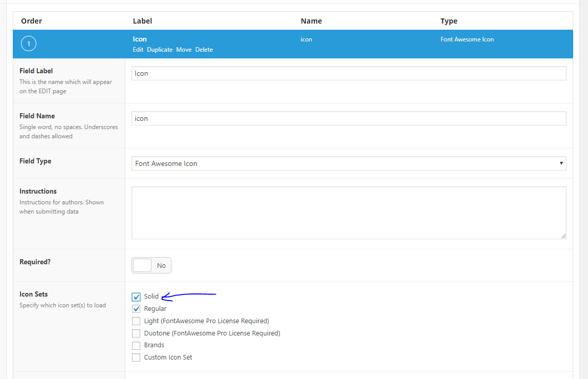Uncheck the Solid icon set
The height and width of the screenshot is (379, 588).
point(136,297)
